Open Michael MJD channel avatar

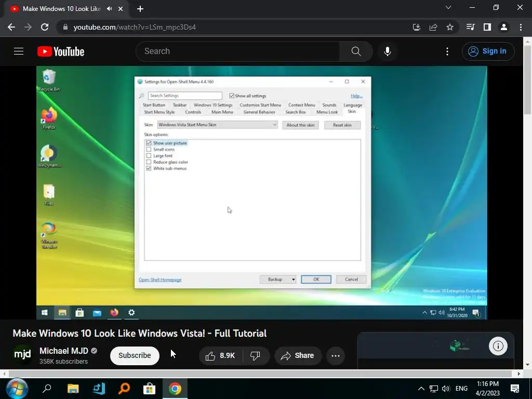click(22, 354)
